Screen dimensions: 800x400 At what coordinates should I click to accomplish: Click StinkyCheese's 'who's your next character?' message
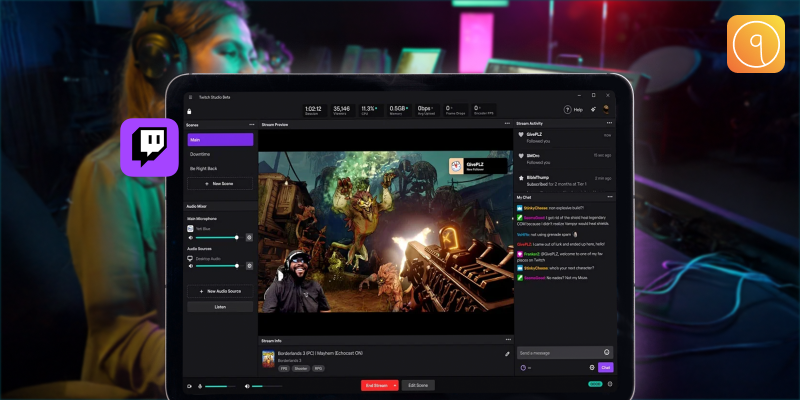pyautogui.click(x=555, y=268)
